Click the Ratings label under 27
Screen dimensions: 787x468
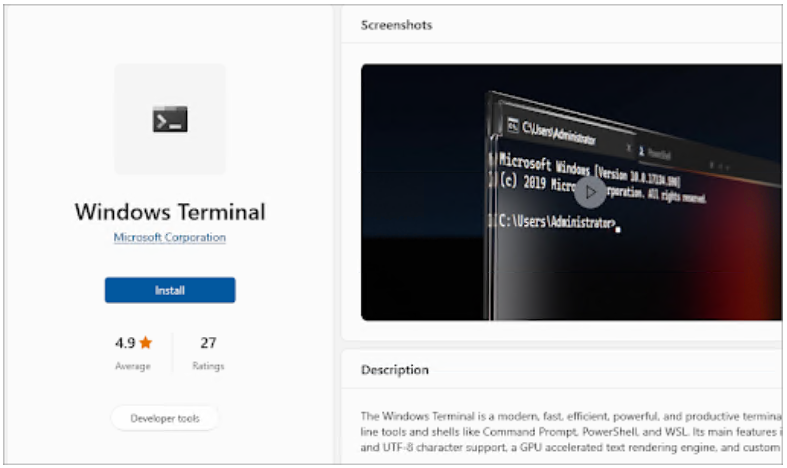tap(208, 367)
